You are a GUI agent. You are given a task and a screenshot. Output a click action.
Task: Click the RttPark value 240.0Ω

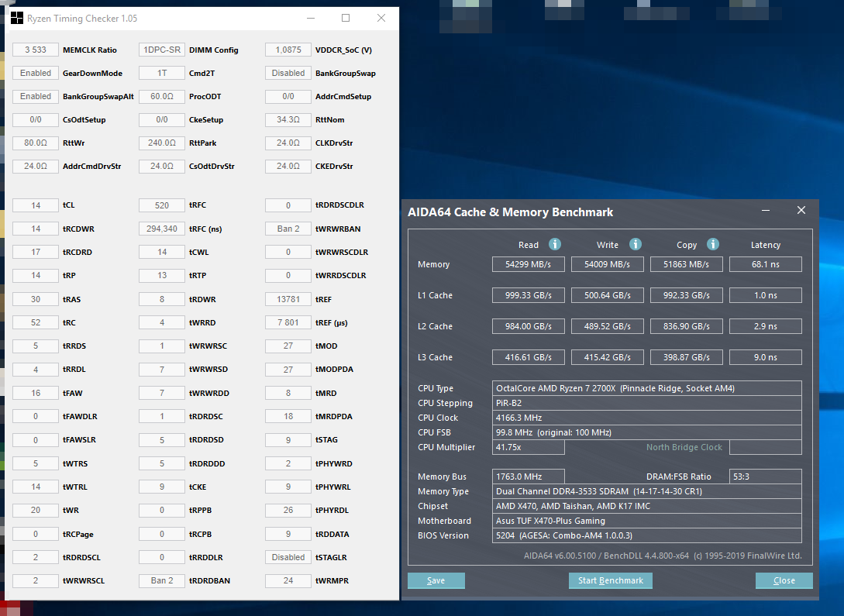pos(162,143)
